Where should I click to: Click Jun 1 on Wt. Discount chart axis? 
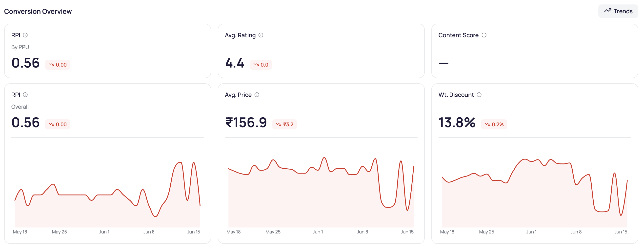coord(531,232)
